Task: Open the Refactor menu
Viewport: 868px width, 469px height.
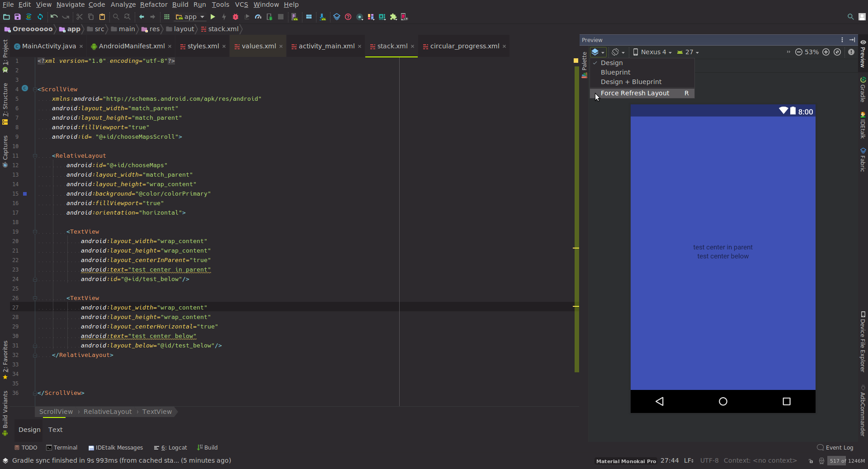Action: coord(154,5)
